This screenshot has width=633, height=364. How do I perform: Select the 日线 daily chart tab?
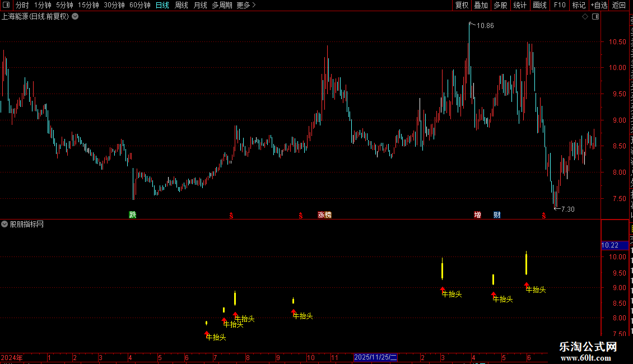[x=162, y=5]
